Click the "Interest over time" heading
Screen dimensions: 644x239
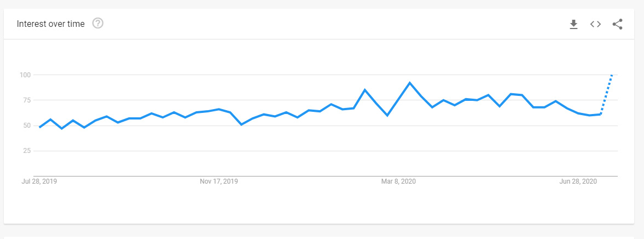pyautogui.click(x=50, y=24)
